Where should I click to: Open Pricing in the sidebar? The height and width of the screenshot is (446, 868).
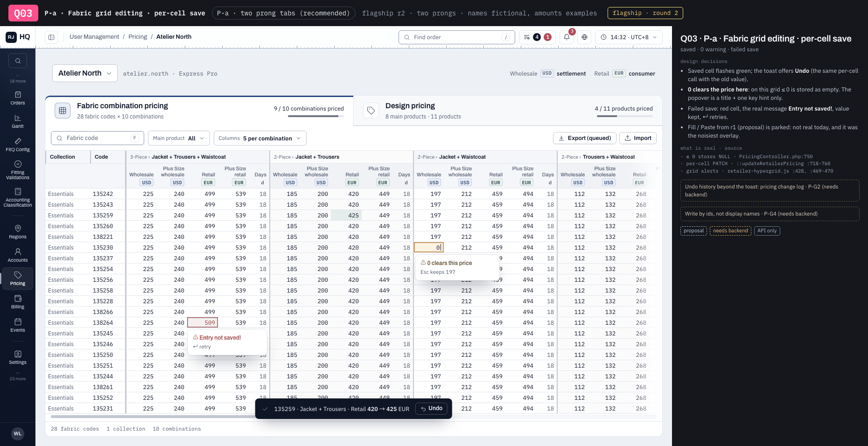click(18, 279)
